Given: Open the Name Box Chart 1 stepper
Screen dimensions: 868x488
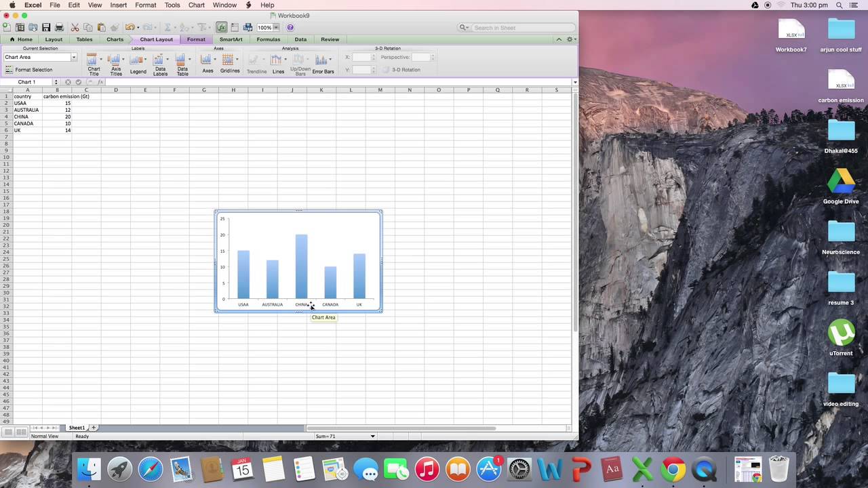Looking at the screenshot, I should click(56, 82).
